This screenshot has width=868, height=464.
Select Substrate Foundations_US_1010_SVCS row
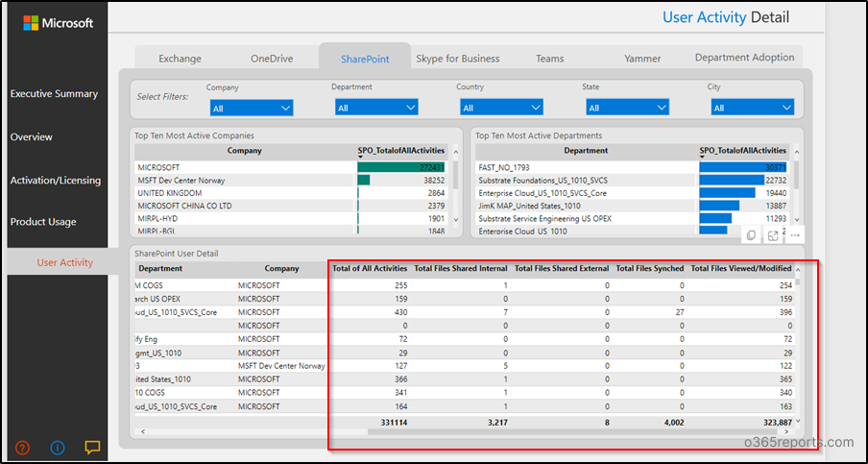[x=633, y=181]
